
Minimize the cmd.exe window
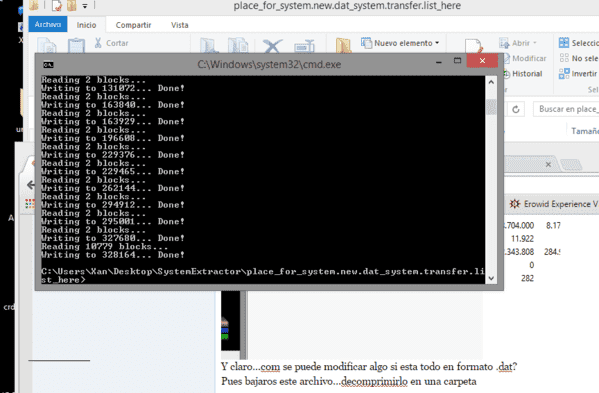tap(439, 61)
